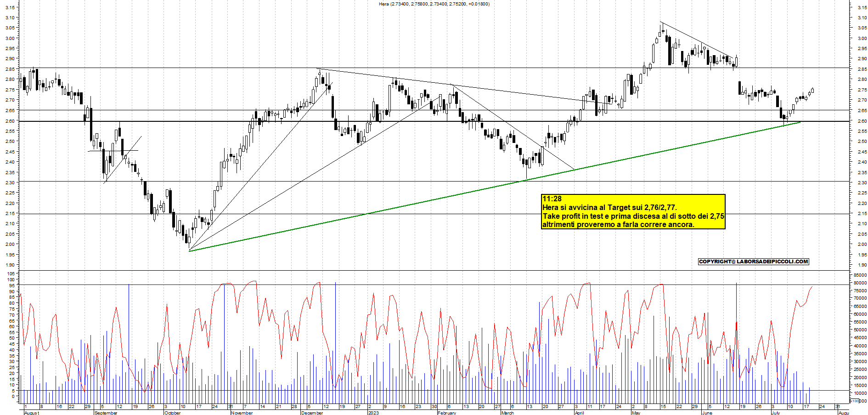Select the December label on time axis

point(312,413)
